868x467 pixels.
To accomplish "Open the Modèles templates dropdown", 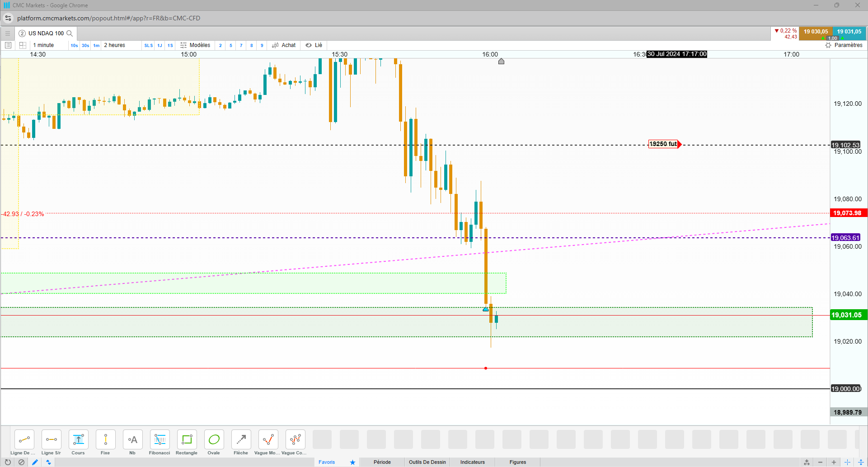I will (x=195, y=45).
